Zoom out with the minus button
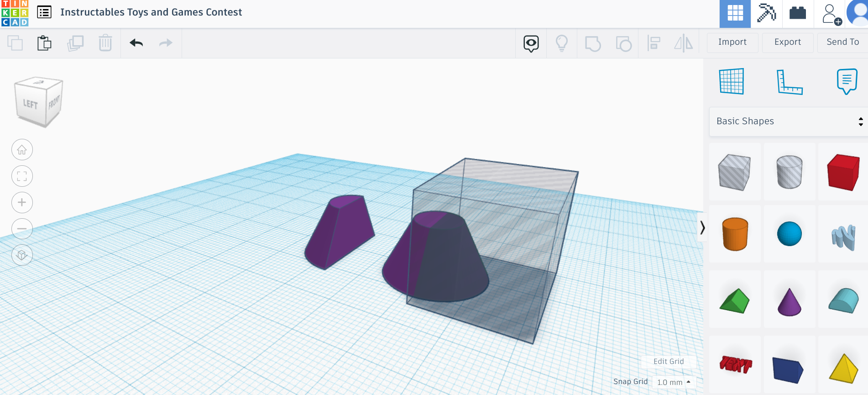The width and height of the screenshot is (868, 395). (x=22, y=229)
